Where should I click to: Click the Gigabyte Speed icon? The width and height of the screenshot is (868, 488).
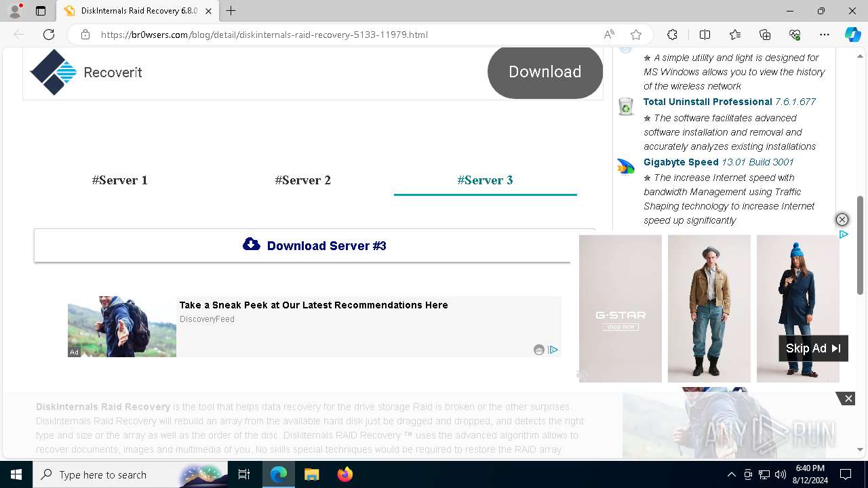click(x=626, y=167)
